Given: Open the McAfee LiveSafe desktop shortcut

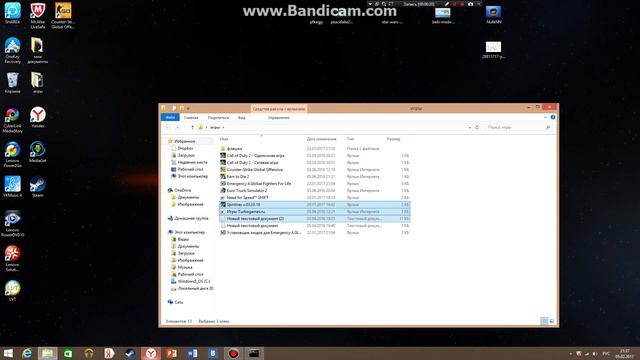Looking at the screenshot, I should click(x=38, y=16).
